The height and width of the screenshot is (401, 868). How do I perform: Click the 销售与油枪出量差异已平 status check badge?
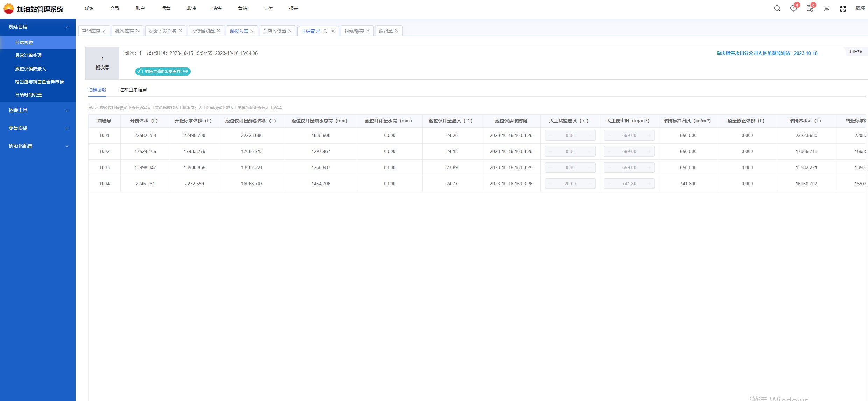point(163,71)
